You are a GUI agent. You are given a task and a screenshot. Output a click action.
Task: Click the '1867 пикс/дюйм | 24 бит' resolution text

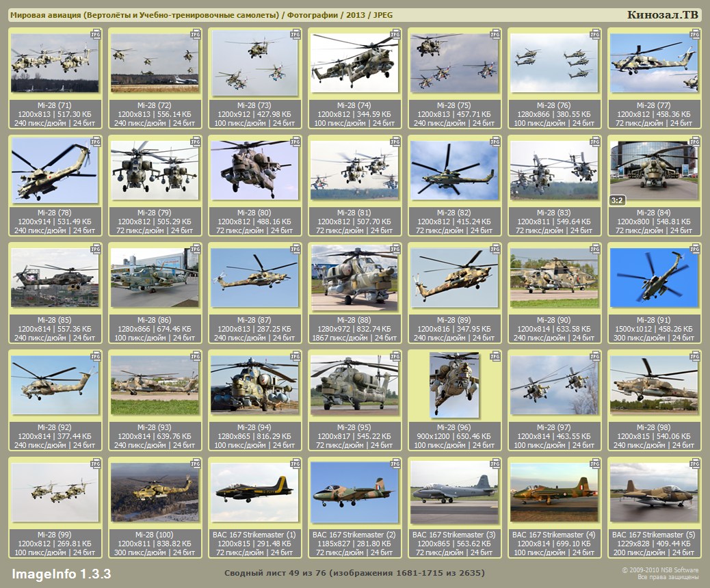click(x=354, y=338)
